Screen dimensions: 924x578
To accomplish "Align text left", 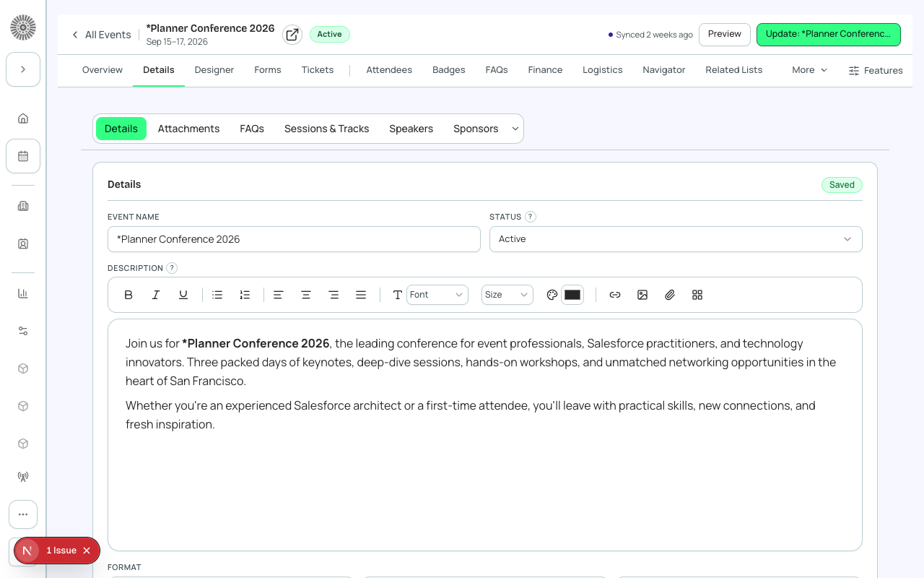I will [x=279, y=295].
